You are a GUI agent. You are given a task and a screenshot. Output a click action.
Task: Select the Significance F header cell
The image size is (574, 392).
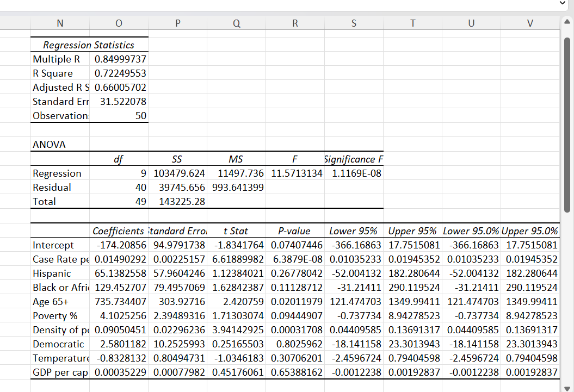(354, 159)
